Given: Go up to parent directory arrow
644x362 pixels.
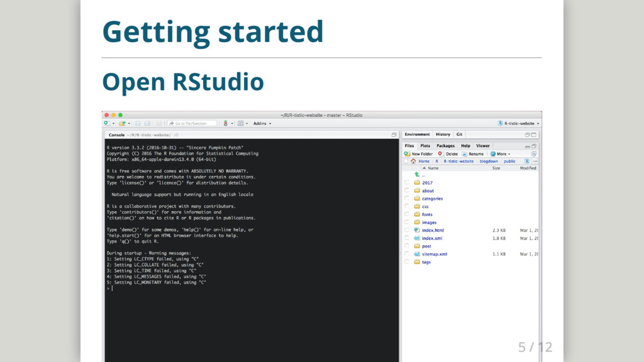Looking at the screenshot, I should [417, 175].
